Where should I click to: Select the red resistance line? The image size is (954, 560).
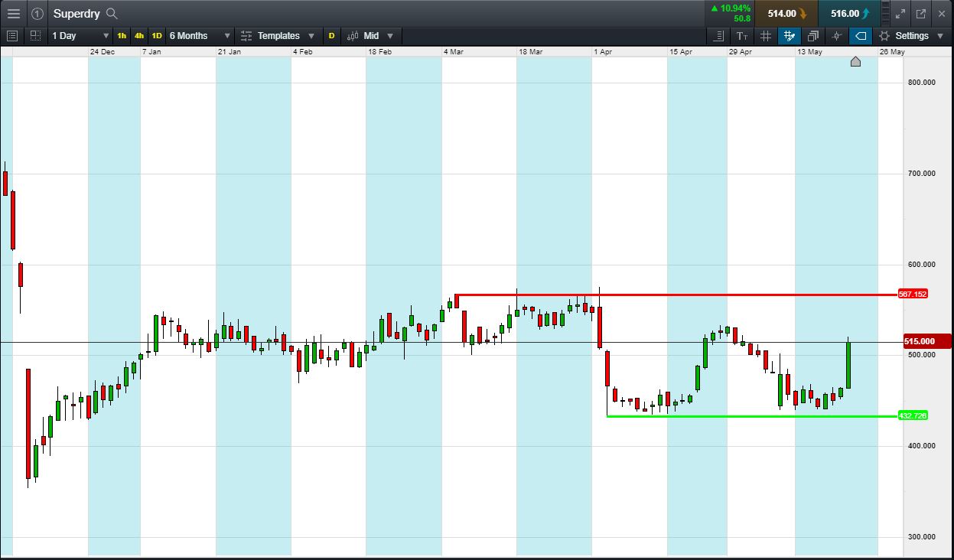677,295
